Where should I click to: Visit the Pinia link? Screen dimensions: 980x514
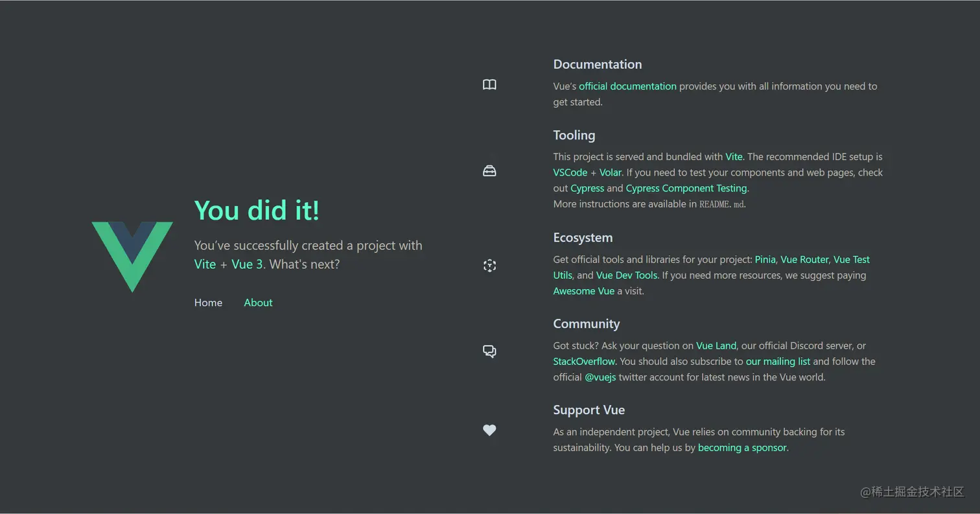[765, 259]
